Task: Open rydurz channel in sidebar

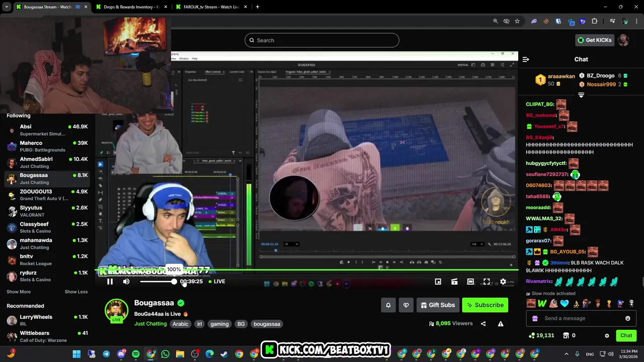Action: [47, 276]
